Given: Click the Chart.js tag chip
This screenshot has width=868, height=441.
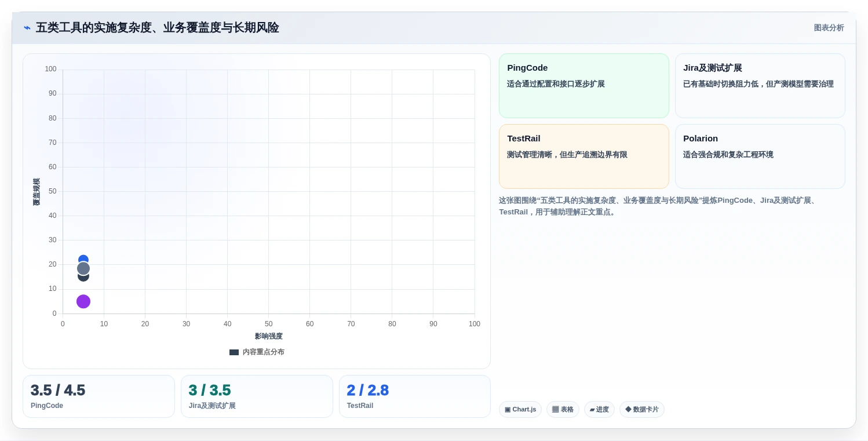Looking at the screenshot, I should point(520,409).
